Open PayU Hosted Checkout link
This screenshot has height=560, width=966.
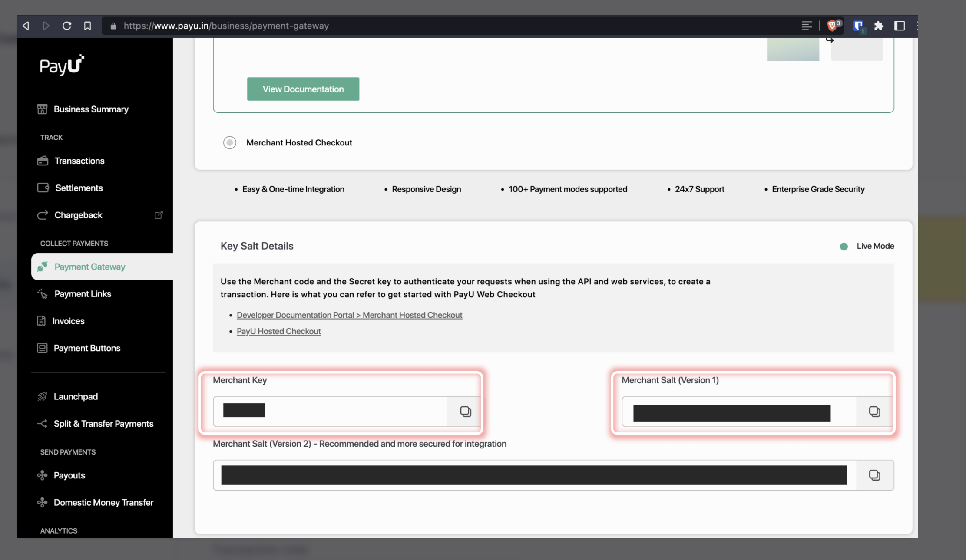click(278, 331)
